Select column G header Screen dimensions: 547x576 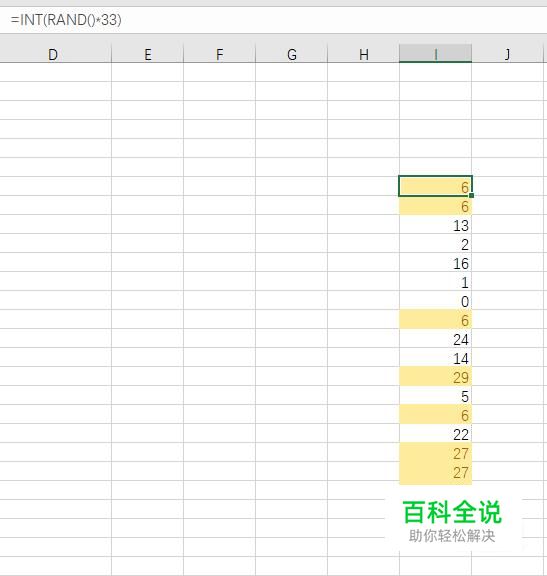pos(291,54)
